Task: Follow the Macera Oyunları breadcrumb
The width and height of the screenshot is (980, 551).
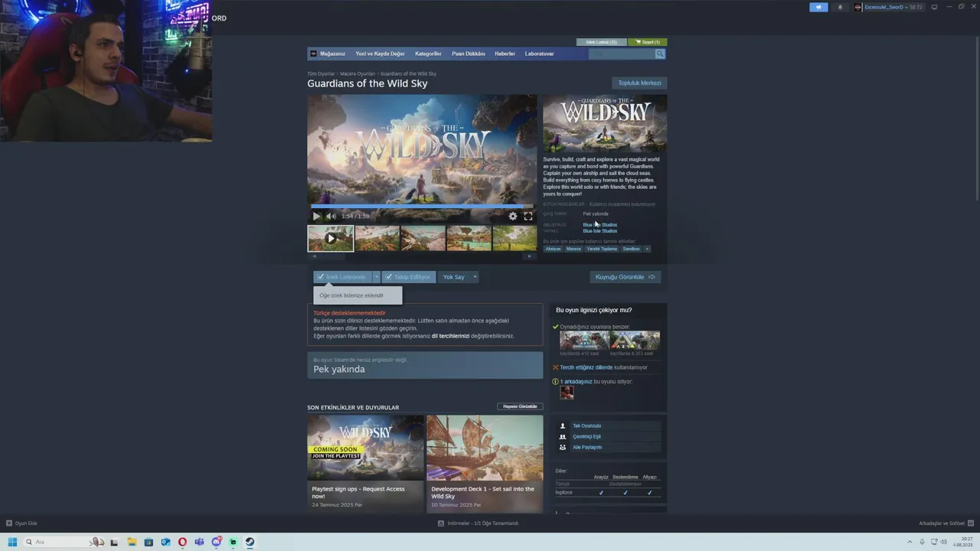Action: pos(358,73)
